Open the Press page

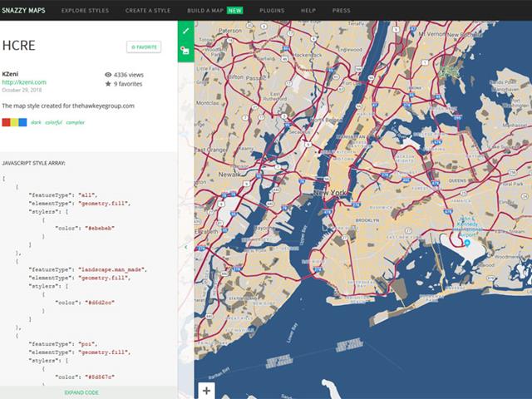342,11
